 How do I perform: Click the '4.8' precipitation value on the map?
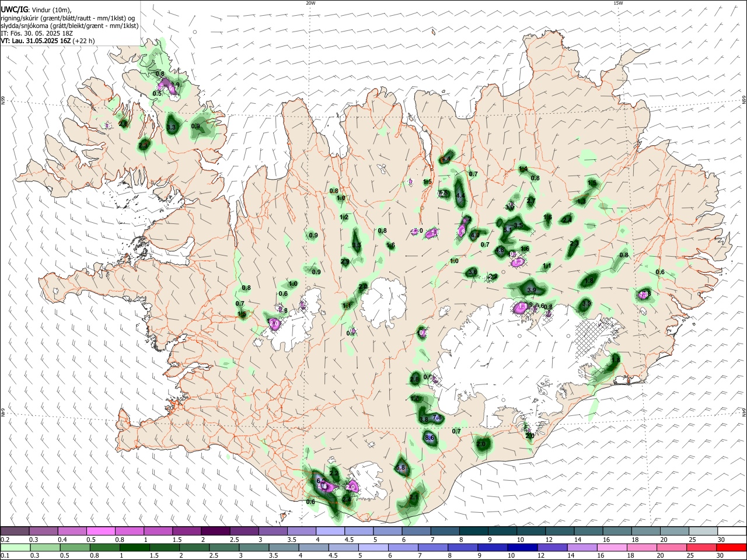coord(500,251)
